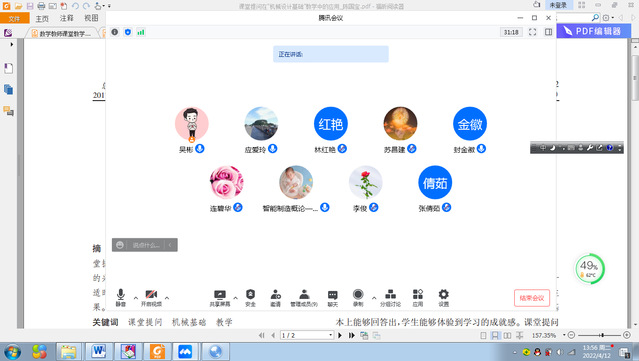
Task: Open the 注释 menu tab
Action: [66, 18]
